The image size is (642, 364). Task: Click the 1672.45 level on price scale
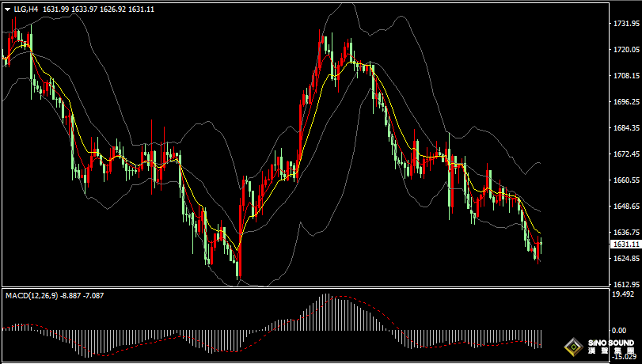[x=625, y=154]
